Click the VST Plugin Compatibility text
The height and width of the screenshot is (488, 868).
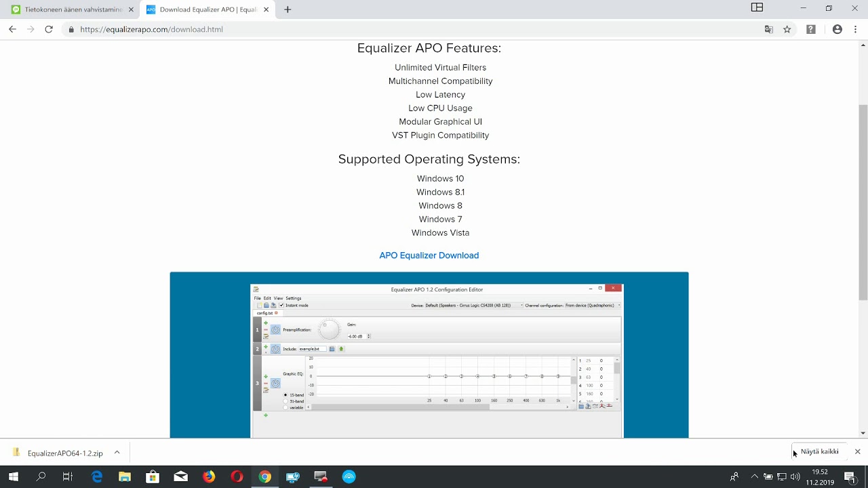(440, 136)
